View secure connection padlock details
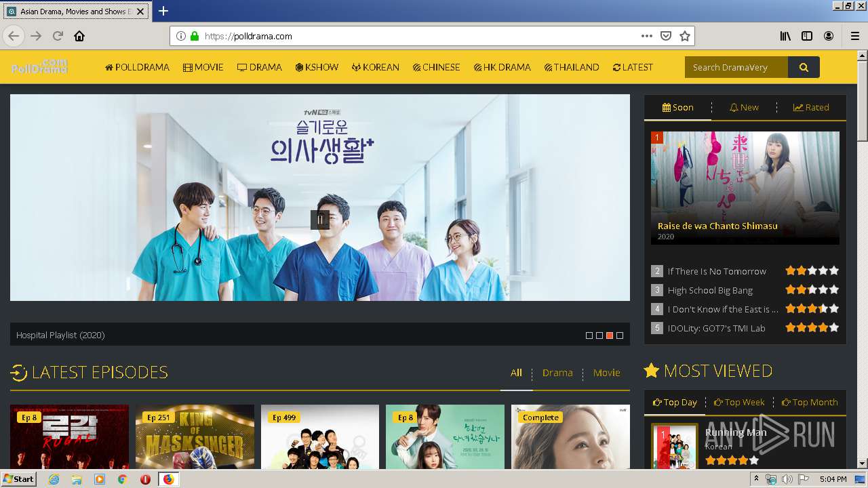The image size is (868, 488). 195,36
